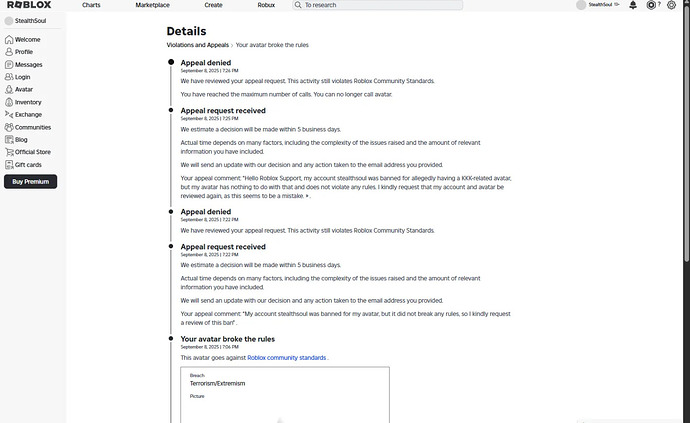Open the Robux balance icon in header
The width and height of the screenshot is (690, 423).
[651, 5]
